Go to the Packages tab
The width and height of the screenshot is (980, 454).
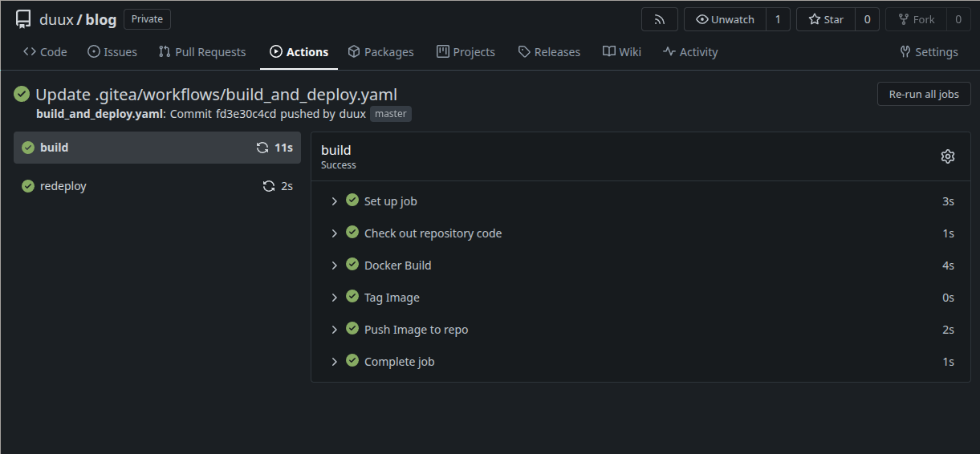(381, 52)
